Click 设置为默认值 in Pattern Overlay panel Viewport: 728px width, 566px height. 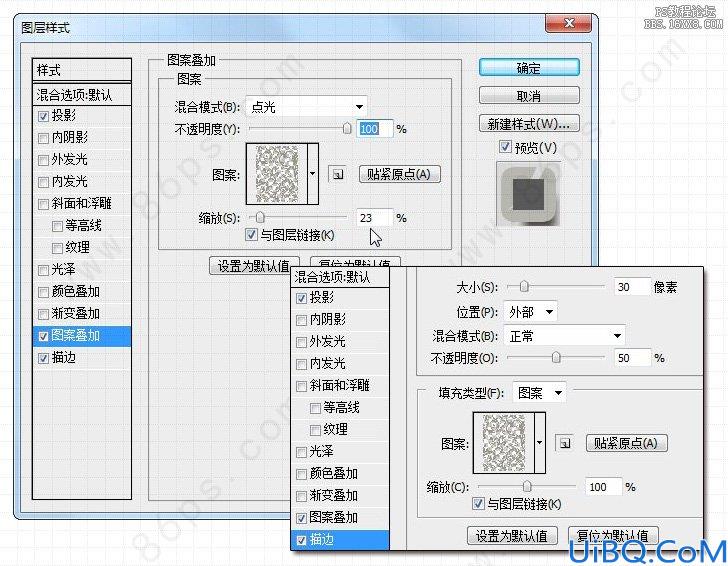coord(254,266)
